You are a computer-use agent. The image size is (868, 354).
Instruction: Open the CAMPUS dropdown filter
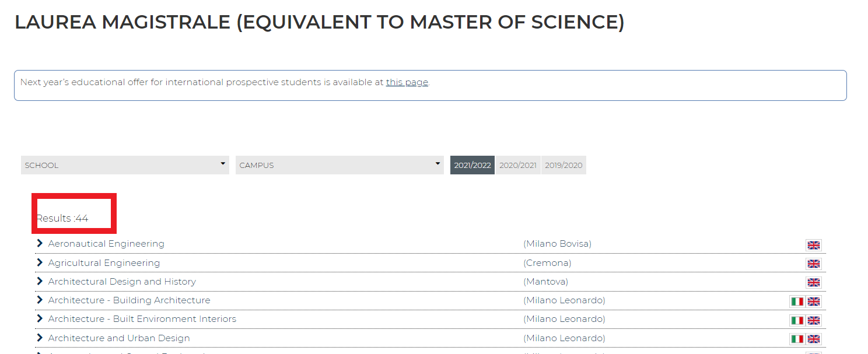click(x=339, y=165)
